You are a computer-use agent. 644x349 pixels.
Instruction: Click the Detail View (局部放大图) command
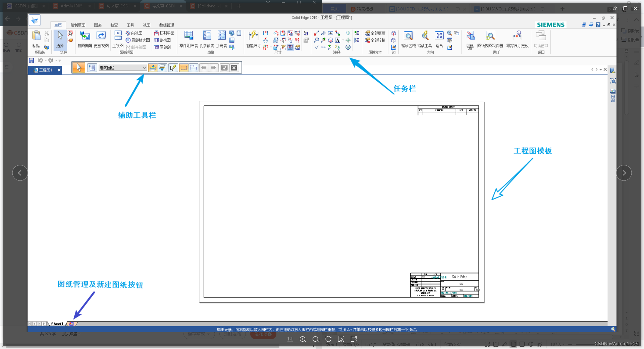pos(138,40)
